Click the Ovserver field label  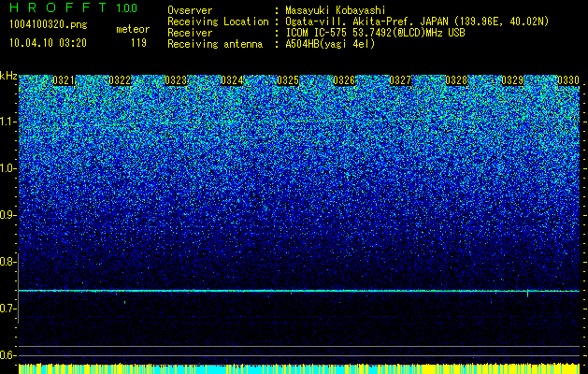(190, 11)
